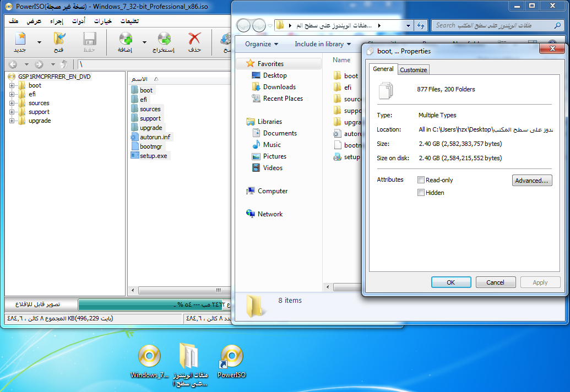
Task: Click the Name column header in Explorer
Action: click(341, 60)
